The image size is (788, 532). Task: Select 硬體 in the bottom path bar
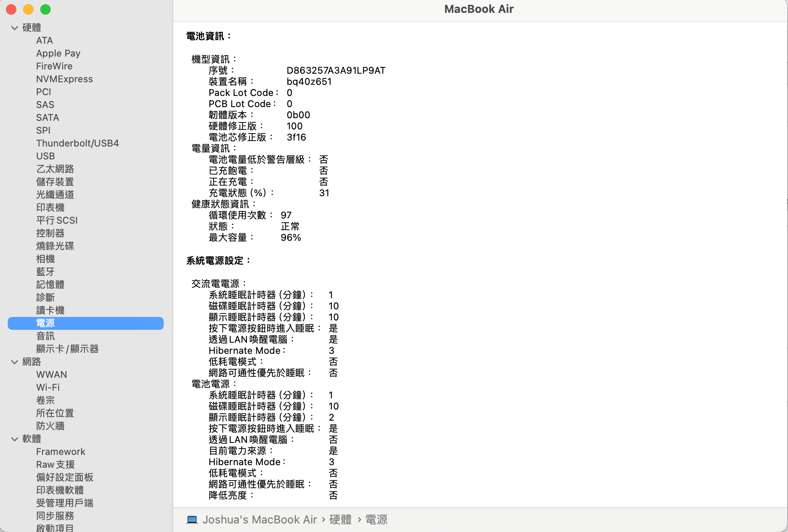click(340, 520)
